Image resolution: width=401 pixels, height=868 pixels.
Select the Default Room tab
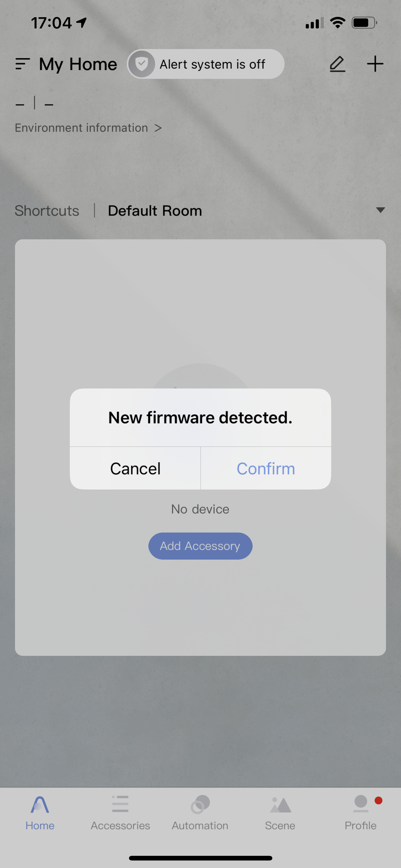click(x=155, y=211)
